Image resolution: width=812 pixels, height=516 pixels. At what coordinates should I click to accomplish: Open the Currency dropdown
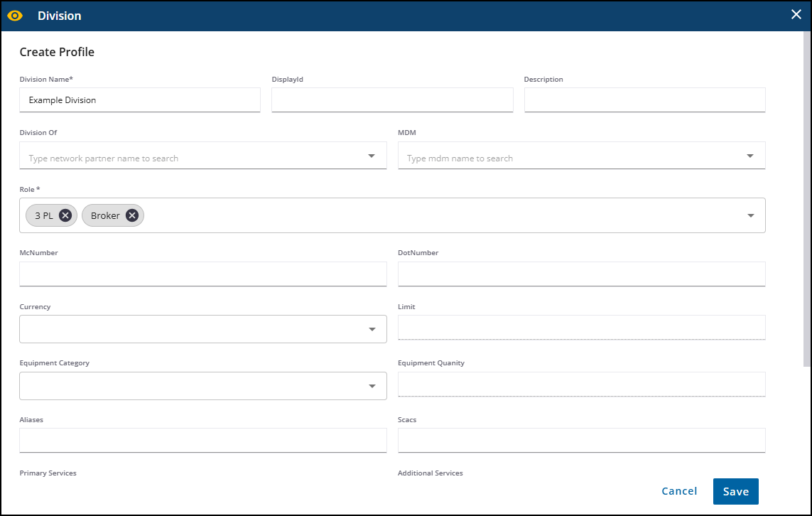pyautogui.click(x=372, y=328)
